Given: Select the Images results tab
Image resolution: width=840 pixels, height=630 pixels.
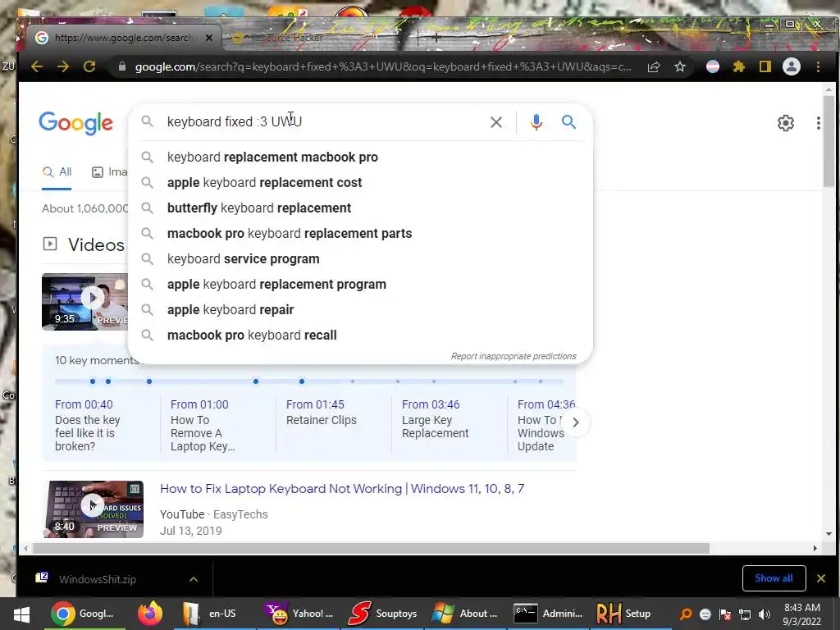Looking at the screenshot, I should [110, 172].
